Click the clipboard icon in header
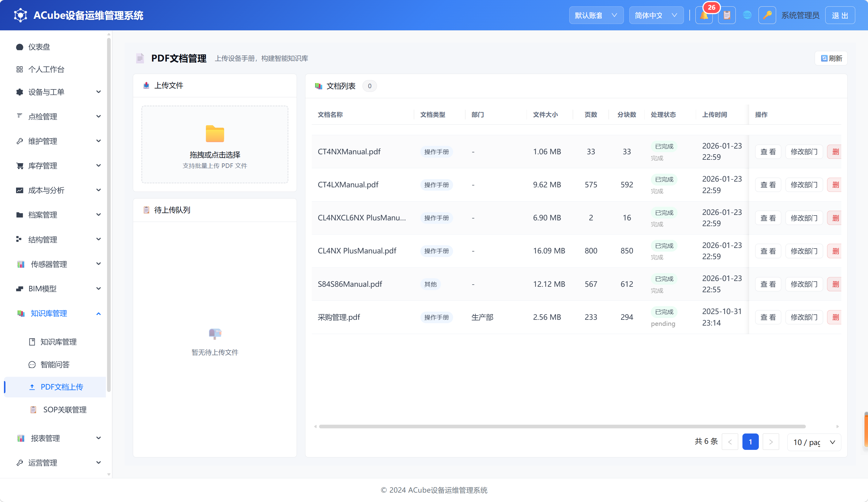868x502 pixels. click(x=727, y=15)
